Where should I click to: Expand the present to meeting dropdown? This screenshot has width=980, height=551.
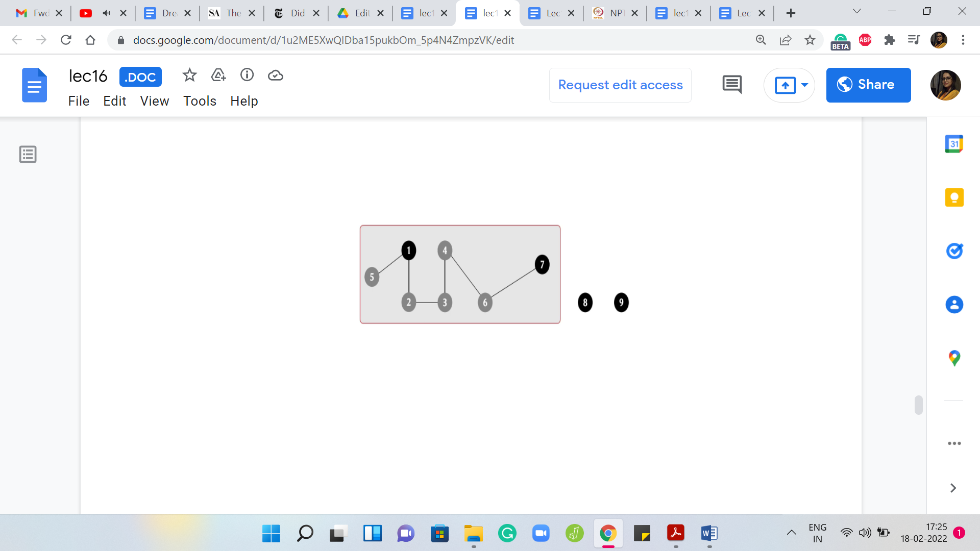[x=805, y=85]
